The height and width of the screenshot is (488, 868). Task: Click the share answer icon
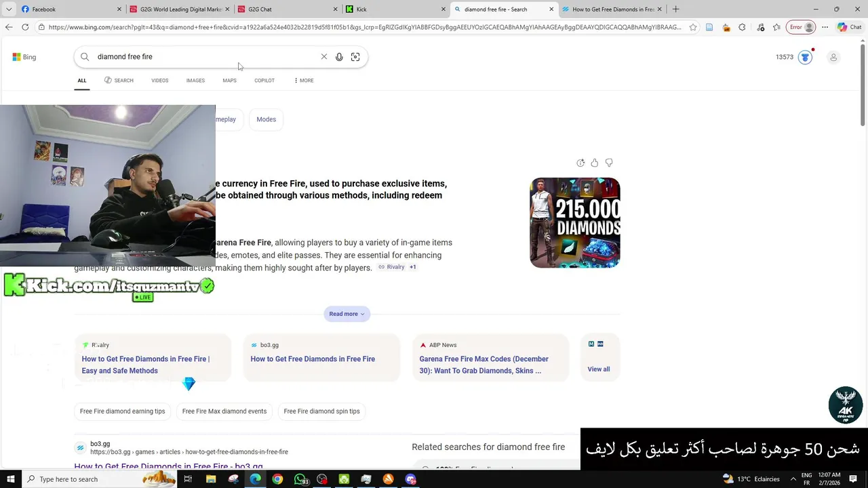(580, 163)
